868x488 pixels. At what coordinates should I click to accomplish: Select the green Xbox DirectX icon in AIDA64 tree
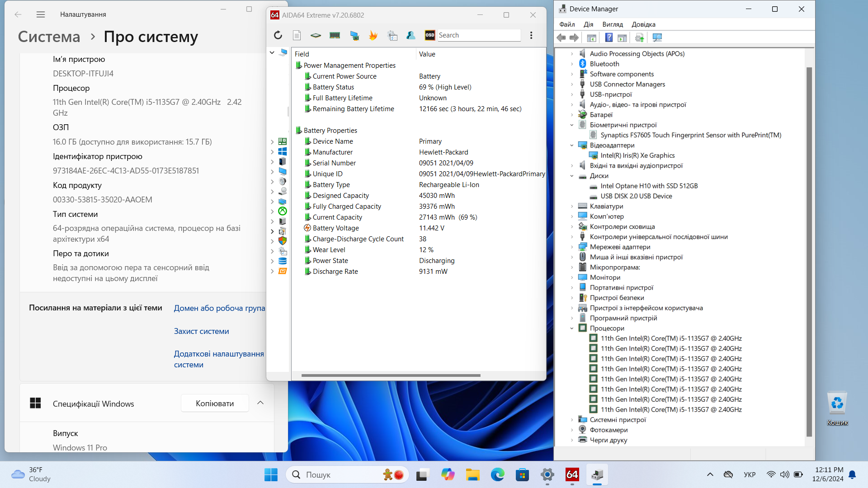(x=283, y=211)
